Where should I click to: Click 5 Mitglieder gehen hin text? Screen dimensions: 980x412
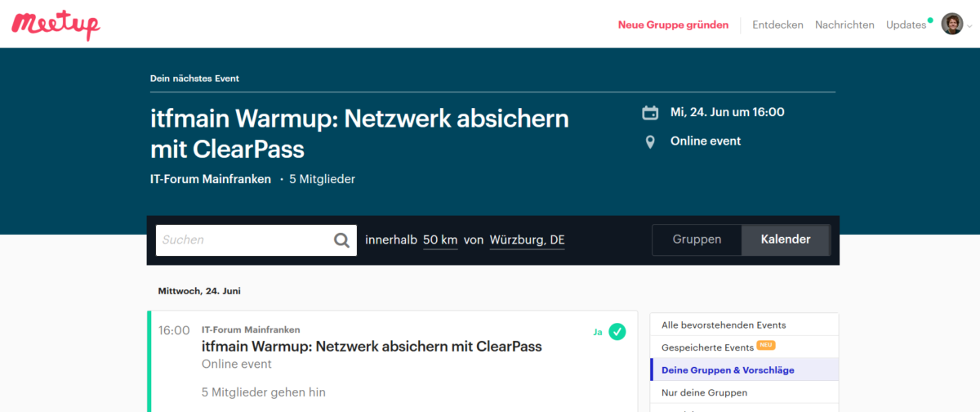coord(264,392)
